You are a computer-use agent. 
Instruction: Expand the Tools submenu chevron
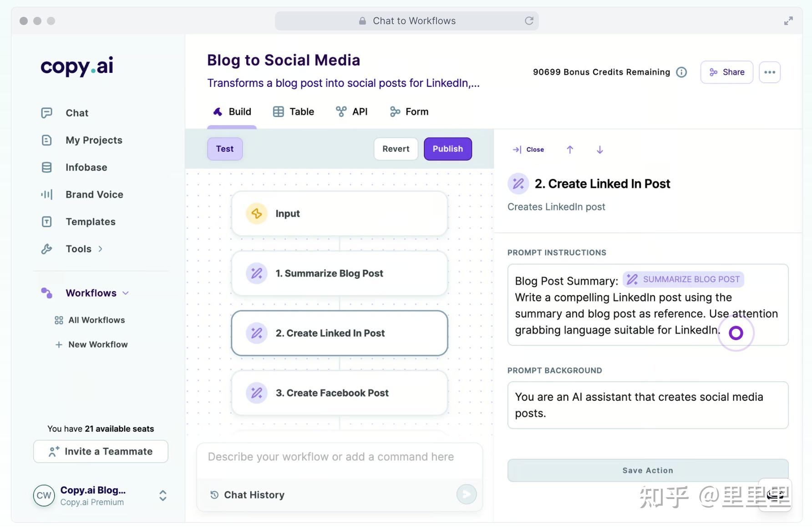[x=101, y=249]
